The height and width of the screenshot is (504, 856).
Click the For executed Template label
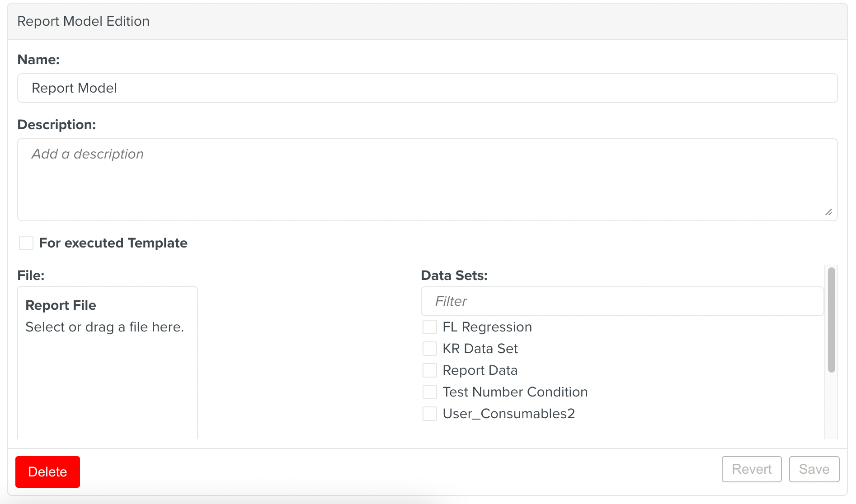pyautogui.click(x=113, y=243)
